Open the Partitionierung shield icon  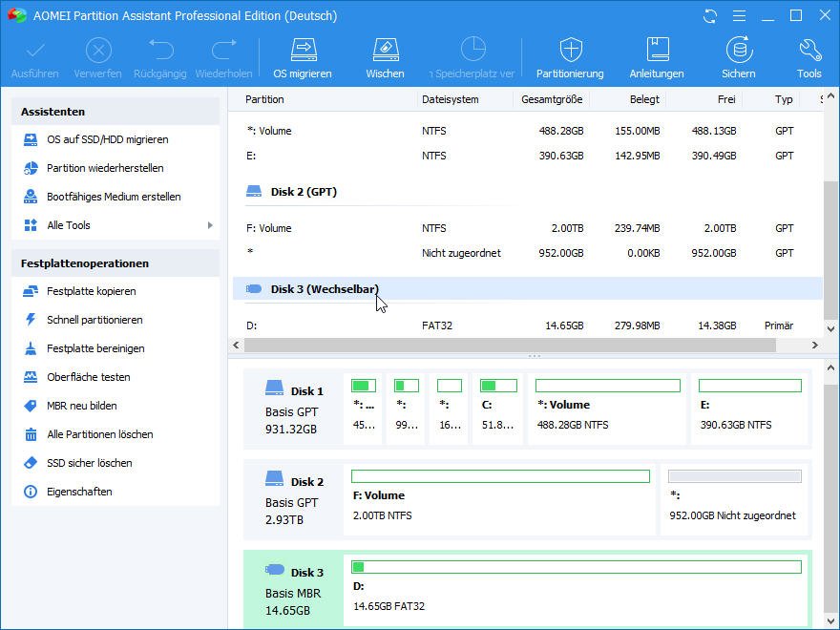pyautogui.click(x=570, y=51)
